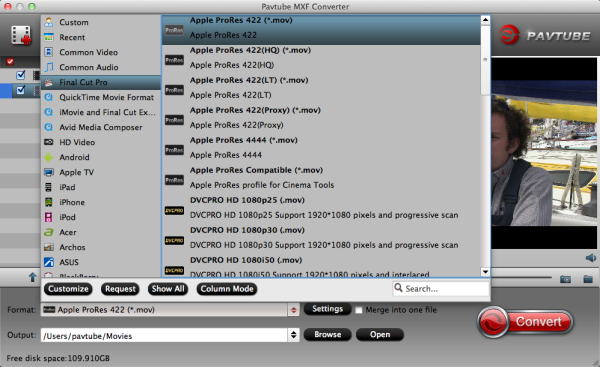Click the snapshot camera icon
Viewport: 600px width, 367px height.
[565, 279]
